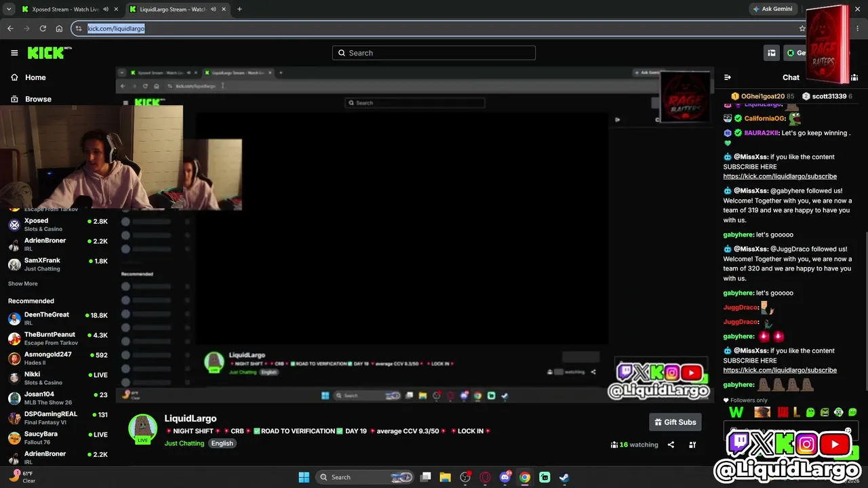Open a new browser tab
Viewport: 868px width, 488px height.
click(239, 9)
